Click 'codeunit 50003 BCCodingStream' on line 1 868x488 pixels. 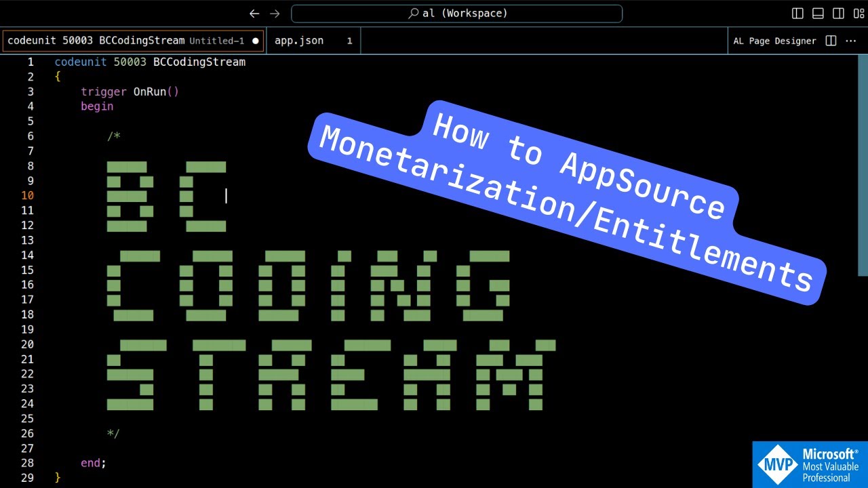(x=150, y=62)
